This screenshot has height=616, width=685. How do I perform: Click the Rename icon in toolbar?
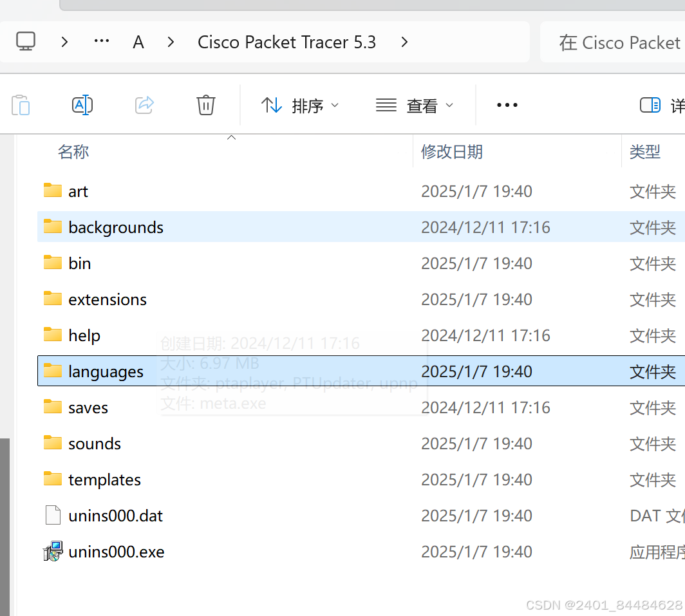(x=82, y=105)
